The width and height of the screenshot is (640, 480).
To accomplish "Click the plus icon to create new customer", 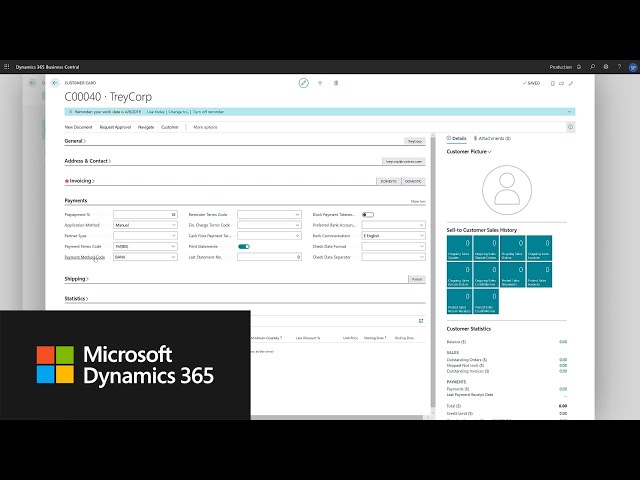I will coord(320,83).
